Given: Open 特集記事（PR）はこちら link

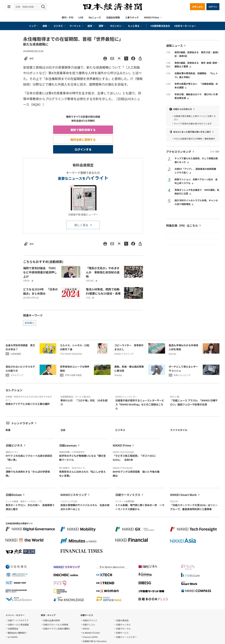Looking at the screenshot, I should (x=183, y=225).
